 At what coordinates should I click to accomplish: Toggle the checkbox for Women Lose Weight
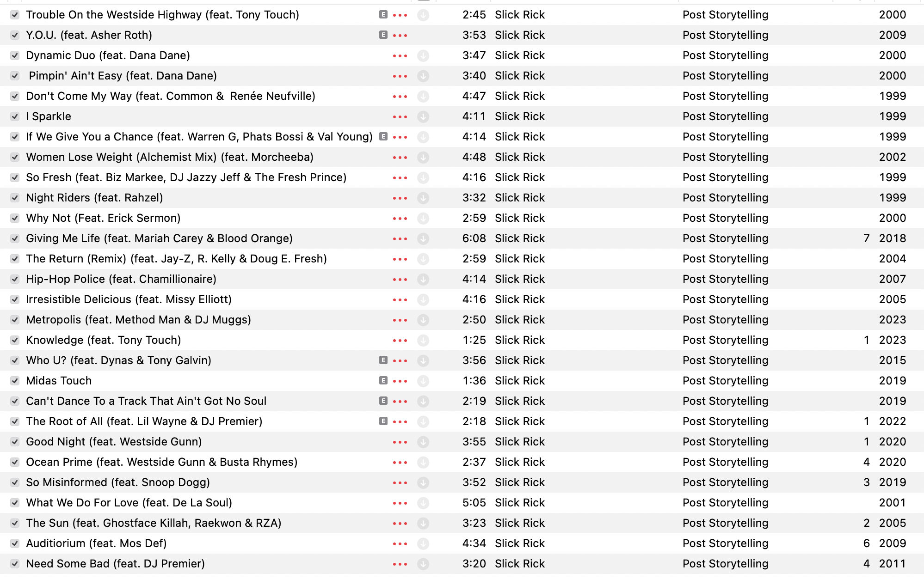tap(15, 157)
